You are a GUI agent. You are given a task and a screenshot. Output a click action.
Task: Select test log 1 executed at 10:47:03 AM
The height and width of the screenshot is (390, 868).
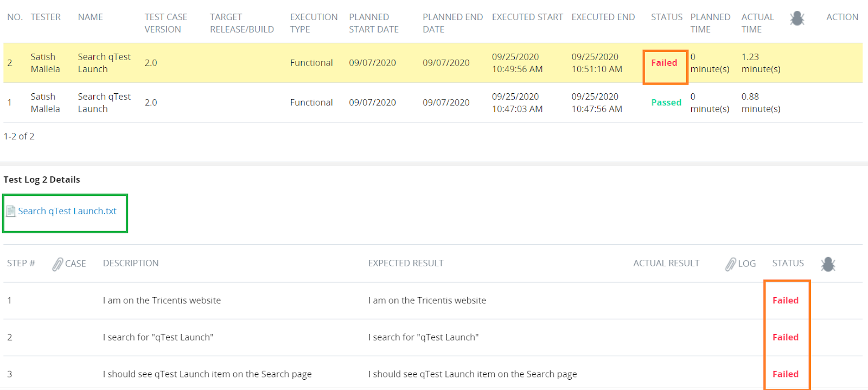tap(516, 103)
